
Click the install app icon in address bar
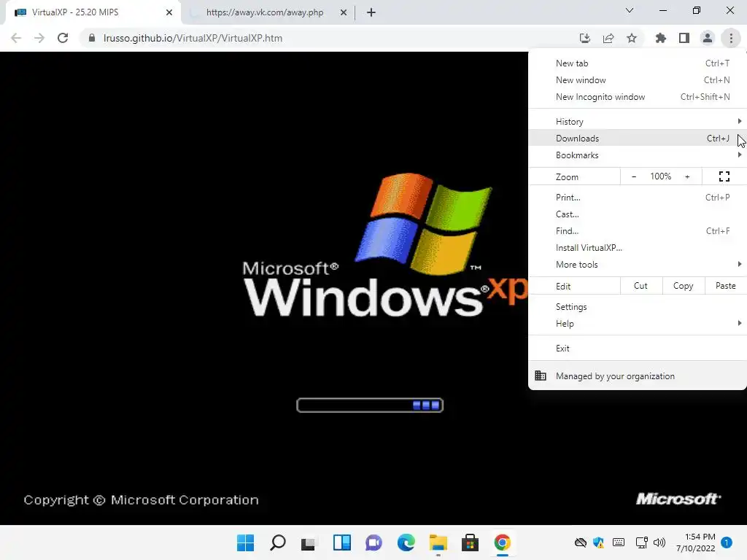click(585, 38)
